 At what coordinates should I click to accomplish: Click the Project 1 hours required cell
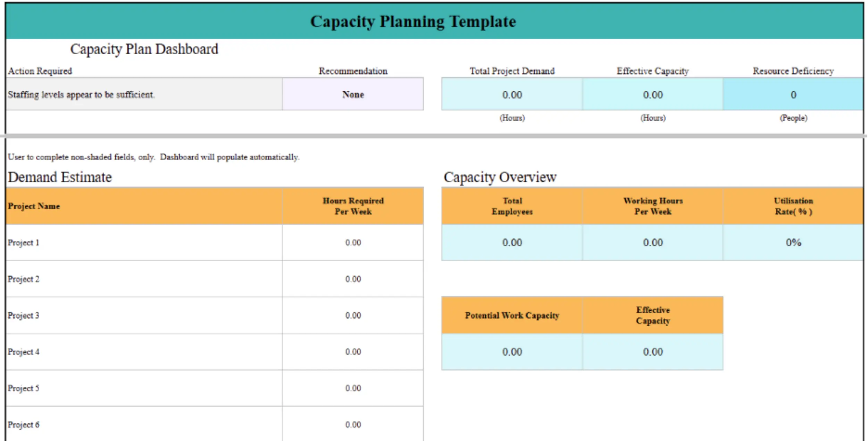353,243
